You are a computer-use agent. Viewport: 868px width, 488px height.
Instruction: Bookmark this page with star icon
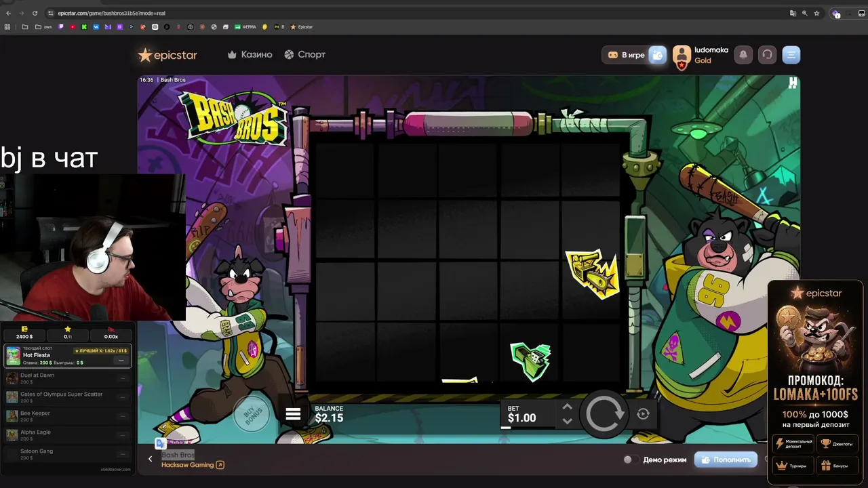click(x=817, y=13)
